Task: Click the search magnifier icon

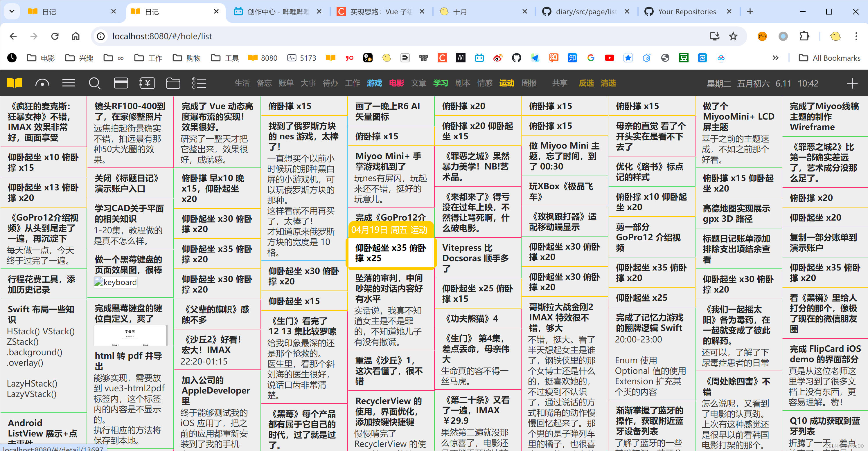Action: click(94, 83)
